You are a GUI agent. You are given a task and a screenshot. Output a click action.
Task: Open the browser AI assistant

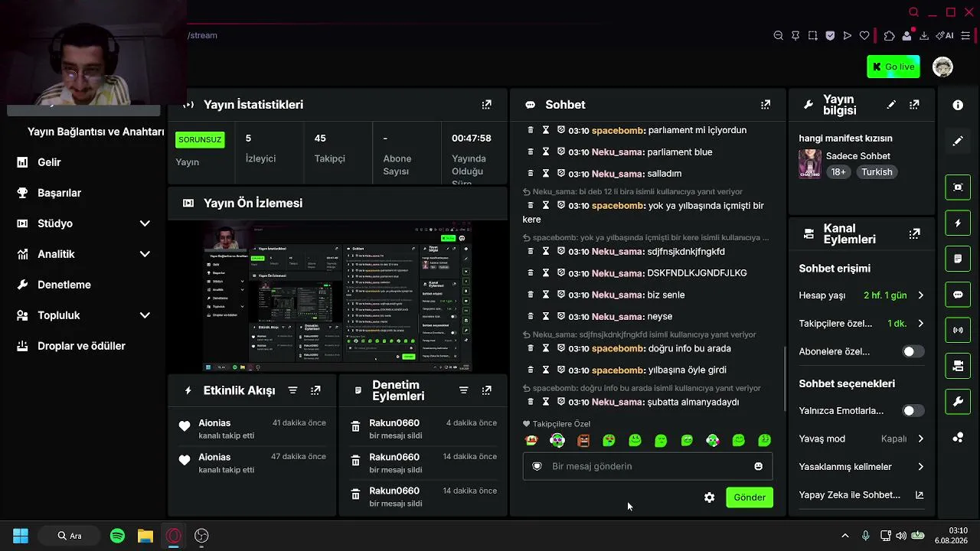[x=945, y=35]
